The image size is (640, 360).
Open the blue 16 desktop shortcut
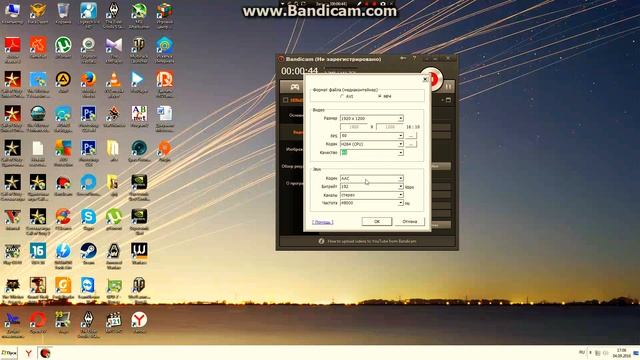click(x=38, y=253)
